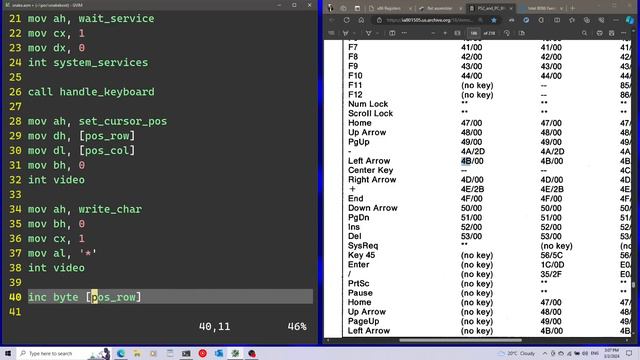This screenshot has height=360, width=640.
Task: Open the terminal app on the taskbar
Action: (x=186, y=353)
